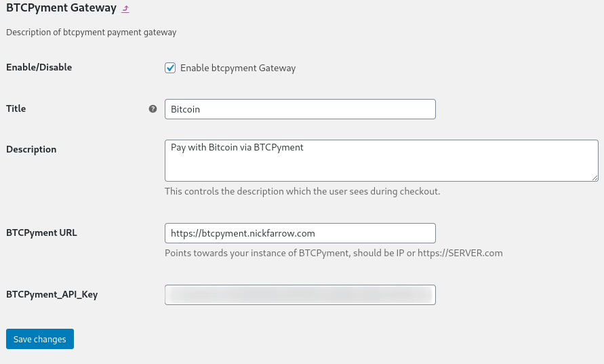Click the 'BTCPyment_API_Key' row label
This screenshot has height=364, width=604.
coord(52,295)
